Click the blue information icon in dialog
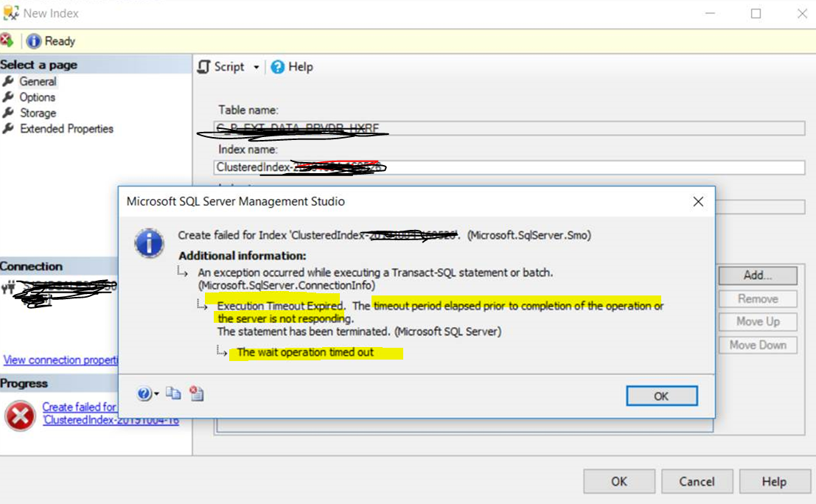This screenshot has height=504, width=816. 150,243
